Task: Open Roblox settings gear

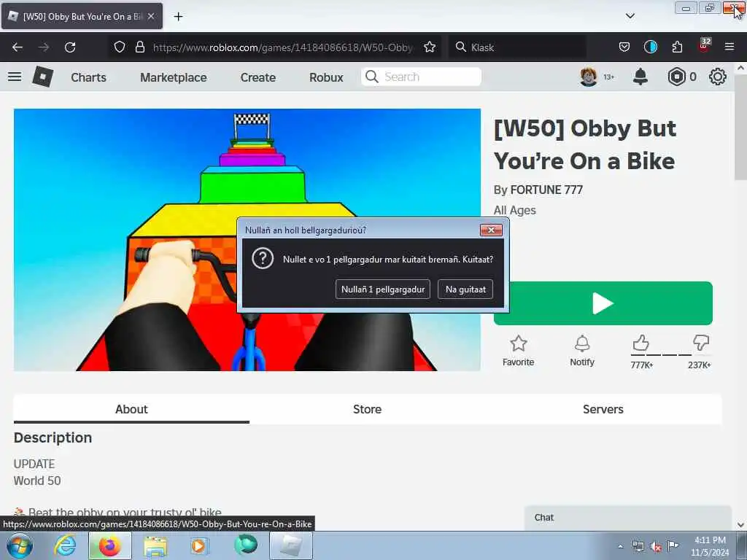Action: click(718, 77)
